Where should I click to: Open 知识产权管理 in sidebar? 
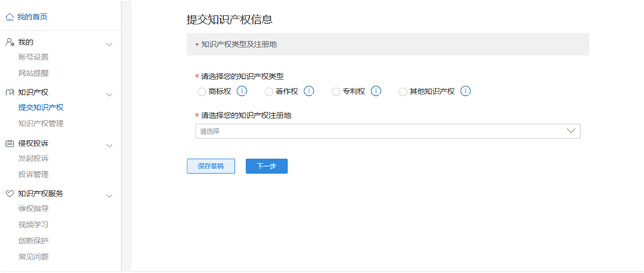[x=41, y=123]
